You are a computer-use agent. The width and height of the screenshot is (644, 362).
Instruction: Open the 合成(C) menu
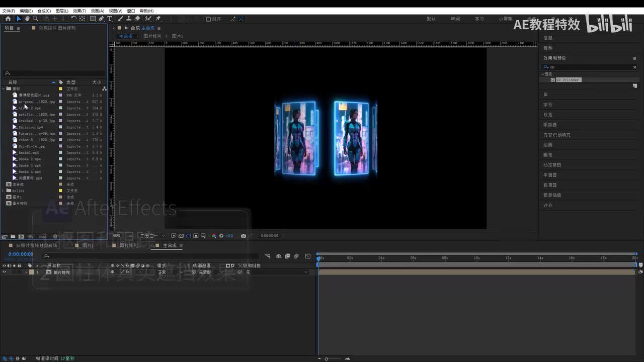44,11
